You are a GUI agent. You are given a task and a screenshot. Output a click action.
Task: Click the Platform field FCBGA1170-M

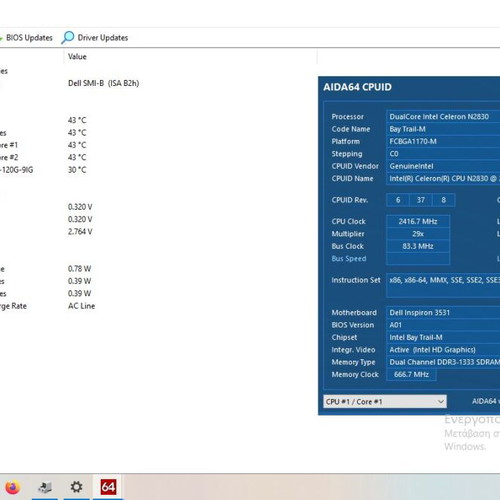[x=443, y=141]
